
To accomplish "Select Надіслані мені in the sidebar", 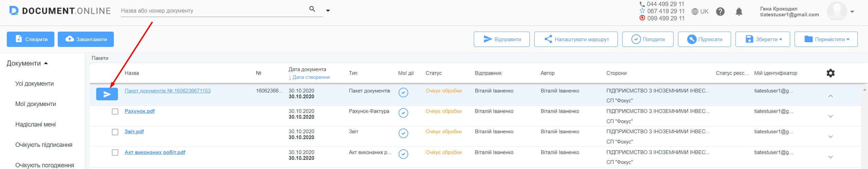I will [36, 124].
